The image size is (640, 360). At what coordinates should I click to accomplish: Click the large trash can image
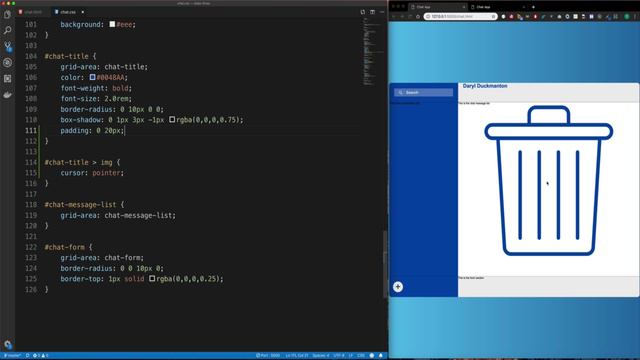(x=549, y=181)
